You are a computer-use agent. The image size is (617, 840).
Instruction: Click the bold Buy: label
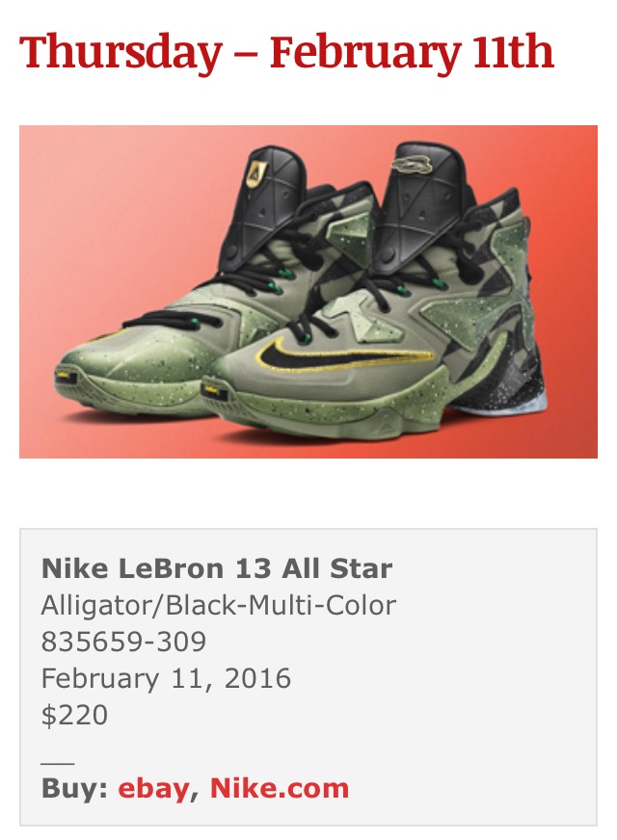pyautogui.click(x=74, y=788)
